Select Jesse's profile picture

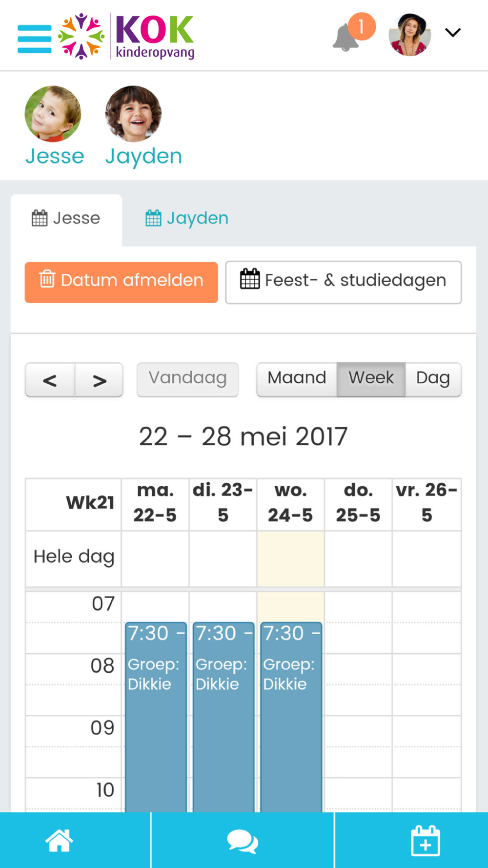53,114
